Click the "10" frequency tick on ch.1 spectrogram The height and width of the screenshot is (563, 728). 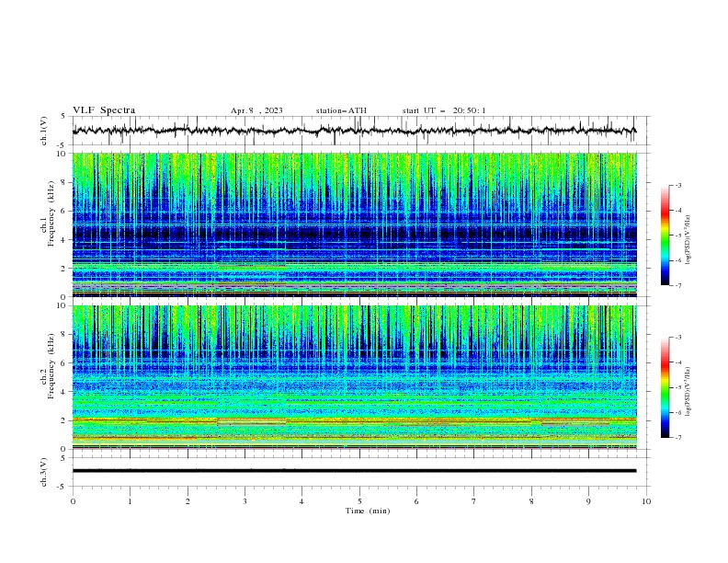pos(62,154)
